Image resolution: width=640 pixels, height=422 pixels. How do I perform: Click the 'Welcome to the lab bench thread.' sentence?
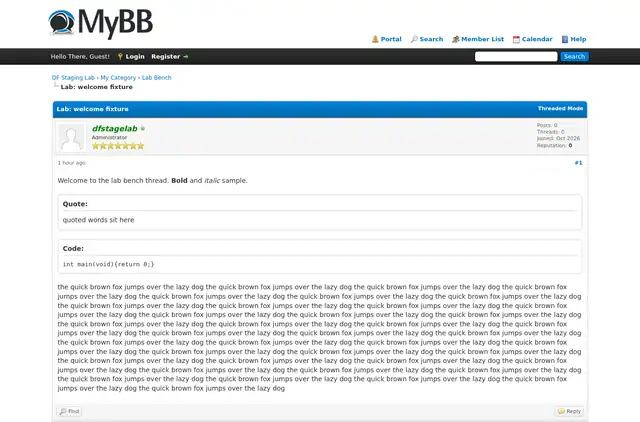[113, 180]
